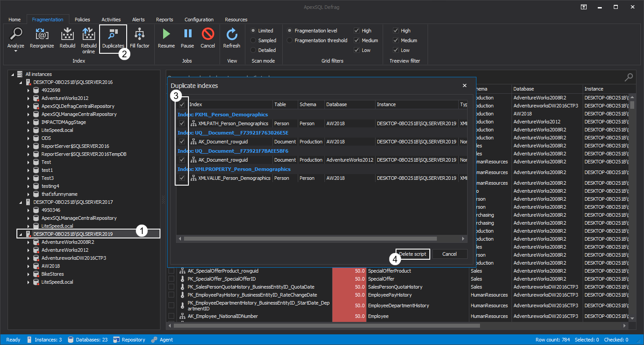Open the Analyze dropdown arrow
Viewport: 644px width, 345px height.
coord(16,50)
